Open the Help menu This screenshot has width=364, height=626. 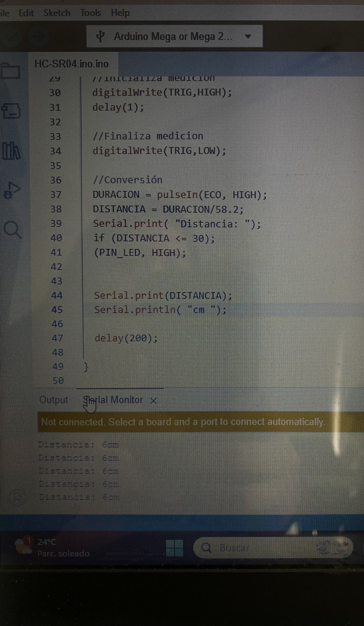(x=120, y=13)
